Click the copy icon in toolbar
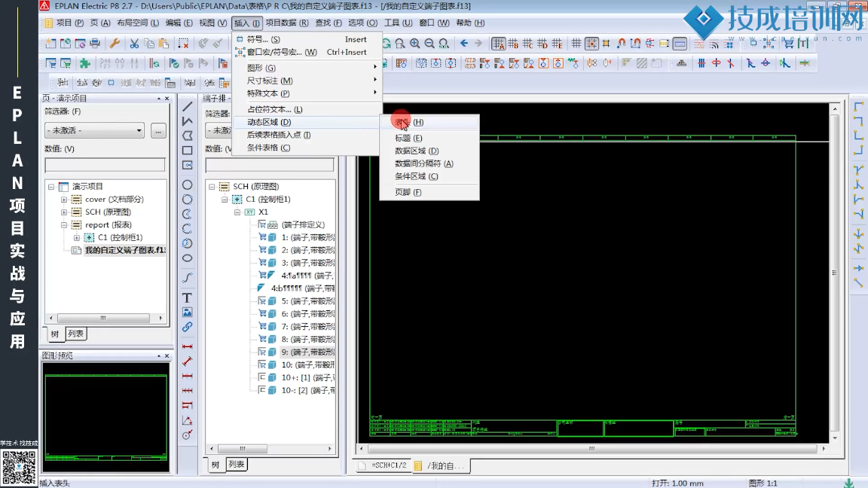 click(x=149, y=43)
